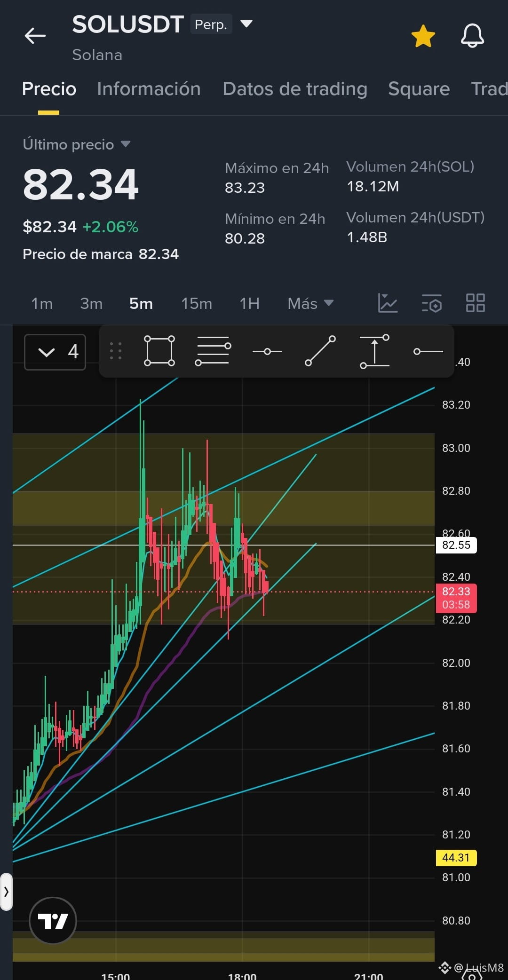Click the Solana subtitle text
508x980 pixels.
[x=97, y=55]
